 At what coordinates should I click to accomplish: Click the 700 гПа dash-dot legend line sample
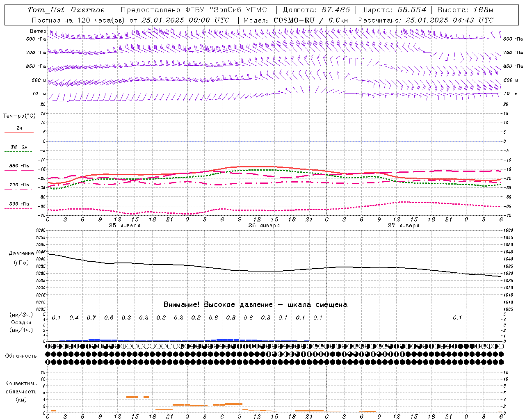click(18, 189)
